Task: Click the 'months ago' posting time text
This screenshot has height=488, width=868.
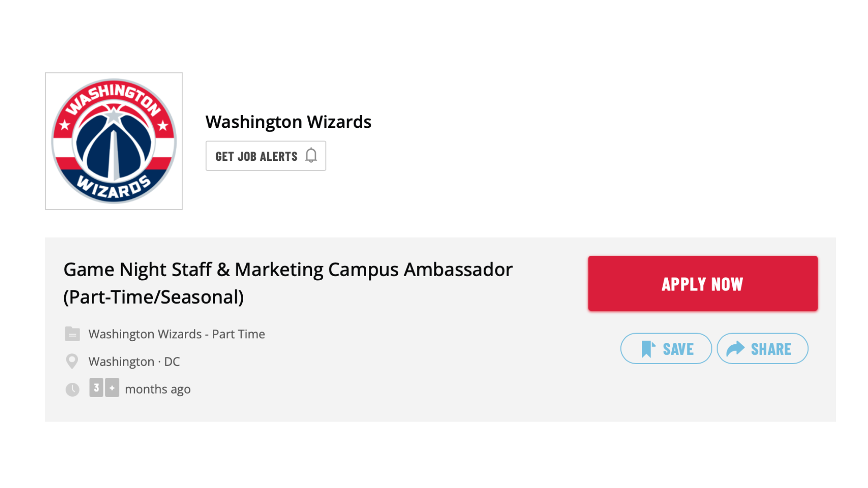Action: (158, 389)
